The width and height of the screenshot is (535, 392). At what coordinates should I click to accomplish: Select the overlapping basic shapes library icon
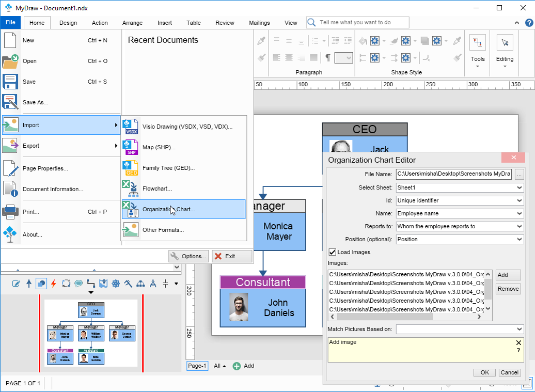click(41, 284)
